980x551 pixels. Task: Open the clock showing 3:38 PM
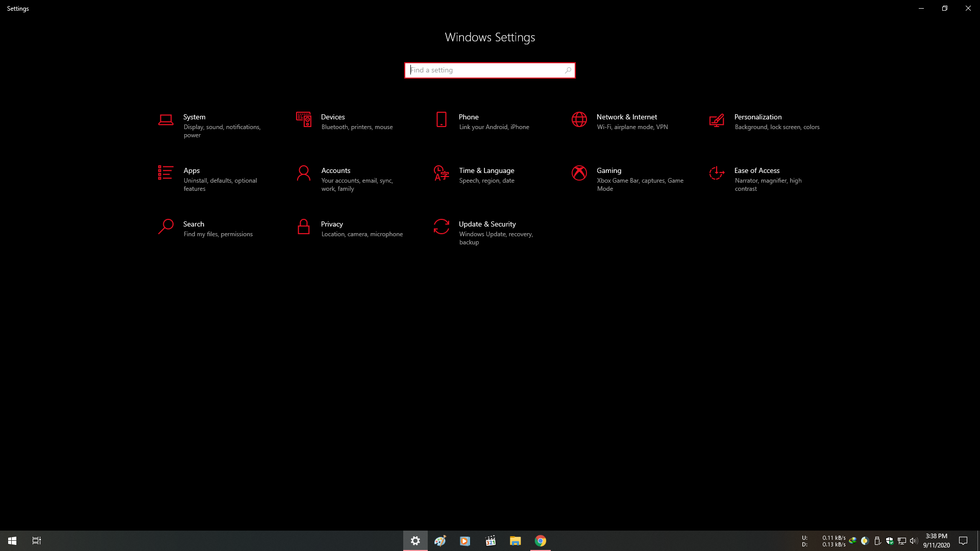(937, 541)
